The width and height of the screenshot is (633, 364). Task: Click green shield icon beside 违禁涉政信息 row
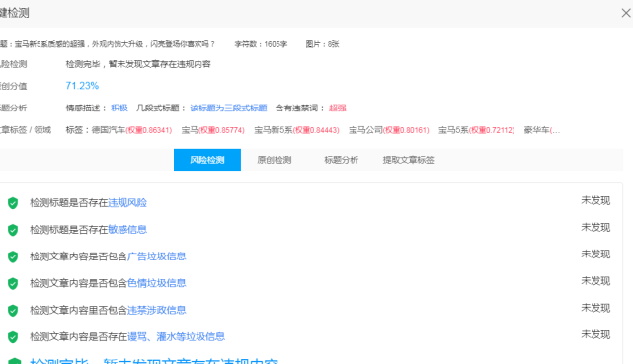point(13,310)
